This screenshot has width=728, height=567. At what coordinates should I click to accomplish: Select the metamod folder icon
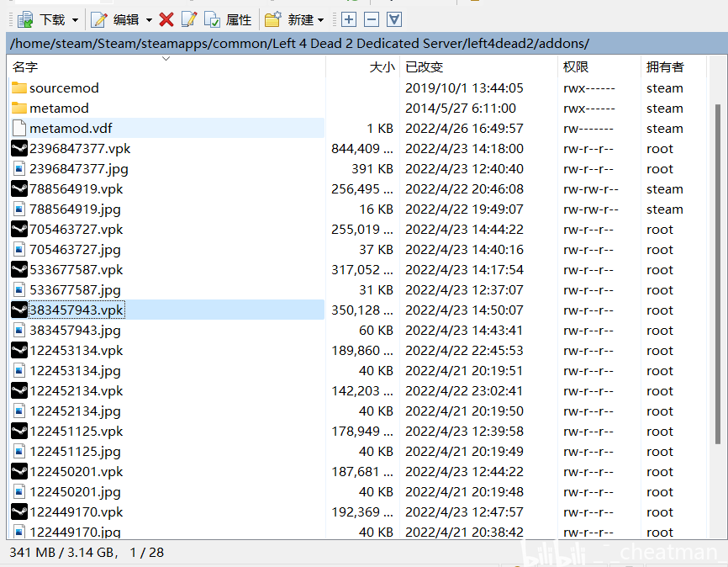19,108
